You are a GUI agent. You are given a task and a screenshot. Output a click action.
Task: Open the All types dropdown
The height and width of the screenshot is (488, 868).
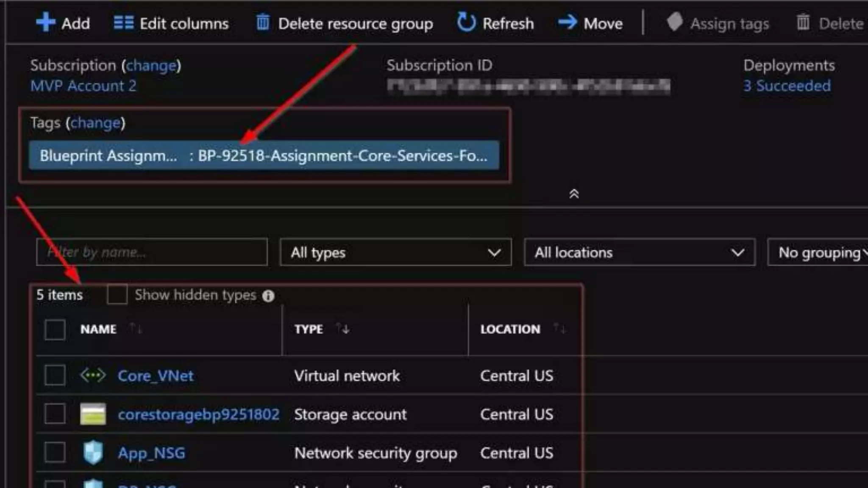click(395, 252)
